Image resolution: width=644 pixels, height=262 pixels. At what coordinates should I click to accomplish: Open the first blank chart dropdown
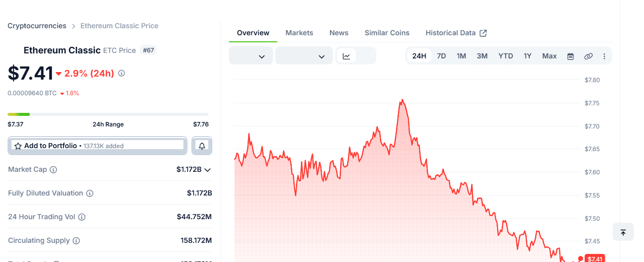[x=251, y=56]
